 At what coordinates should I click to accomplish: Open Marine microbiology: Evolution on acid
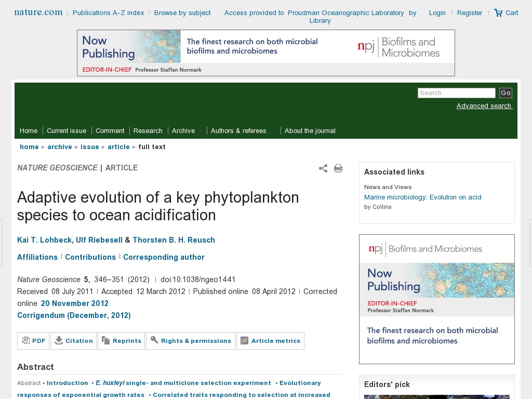tap(423, 197)
